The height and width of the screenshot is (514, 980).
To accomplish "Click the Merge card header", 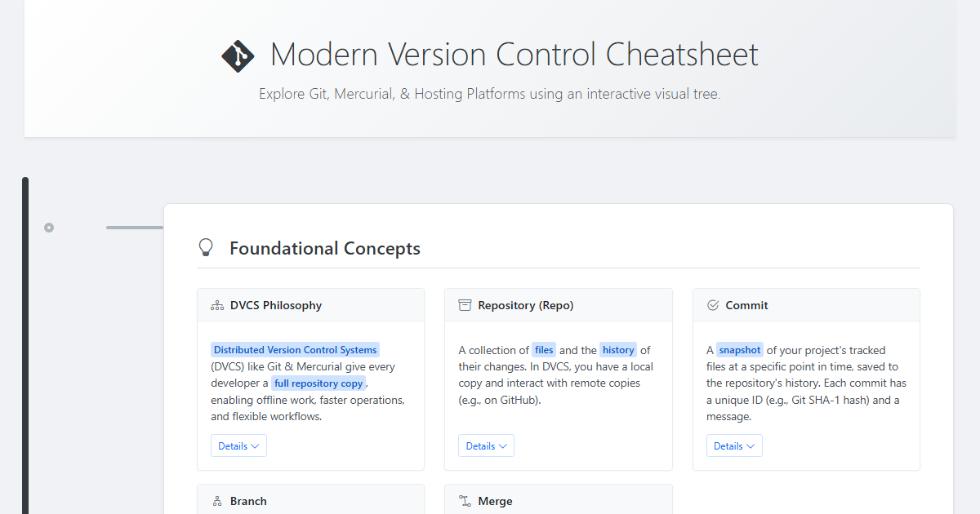I will click(x=559, y=499).
